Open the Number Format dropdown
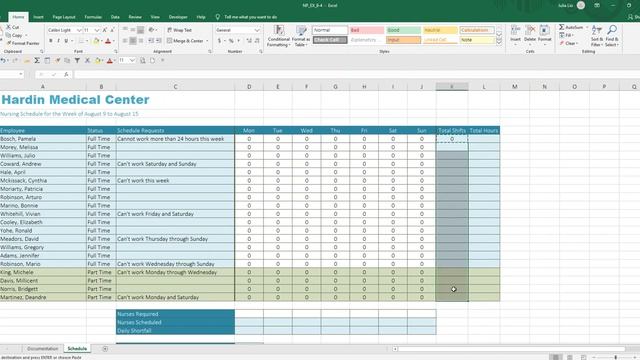This screenshot has height=360, width=640. click(257, 30)
